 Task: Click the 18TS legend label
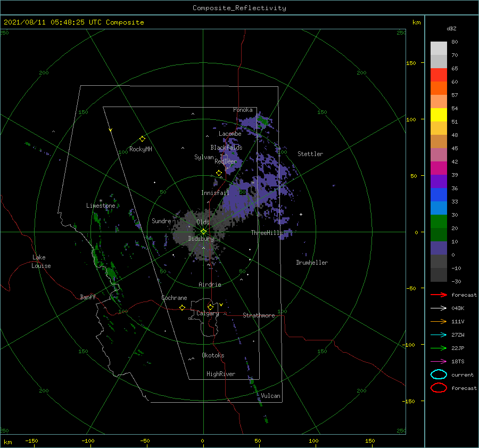458,362
